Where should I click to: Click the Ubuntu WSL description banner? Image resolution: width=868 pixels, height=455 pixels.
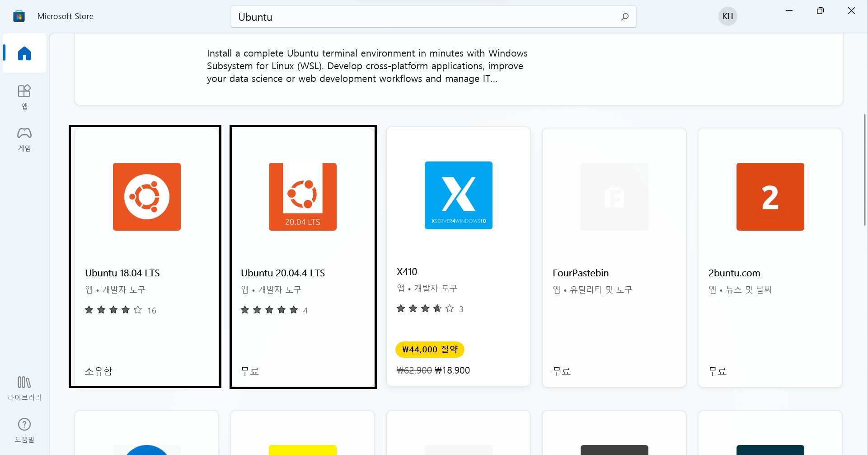click(459, 69)
